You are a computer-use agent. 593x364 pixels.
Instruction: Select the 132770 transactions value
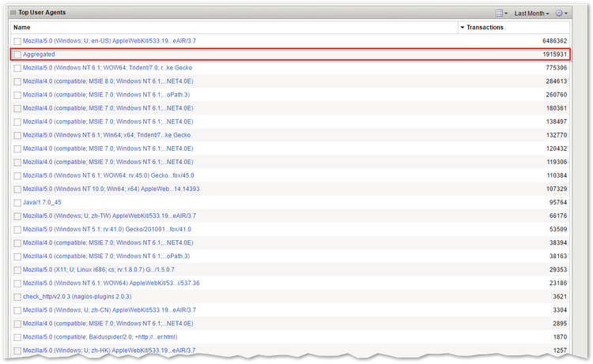(557, 135)
